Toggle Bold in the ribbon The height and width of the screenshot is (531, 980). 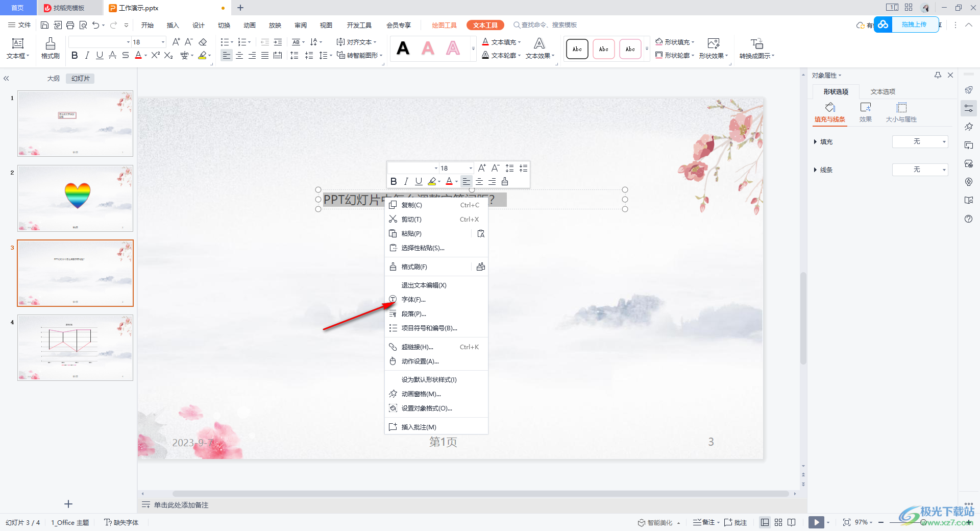coord(75,55)
